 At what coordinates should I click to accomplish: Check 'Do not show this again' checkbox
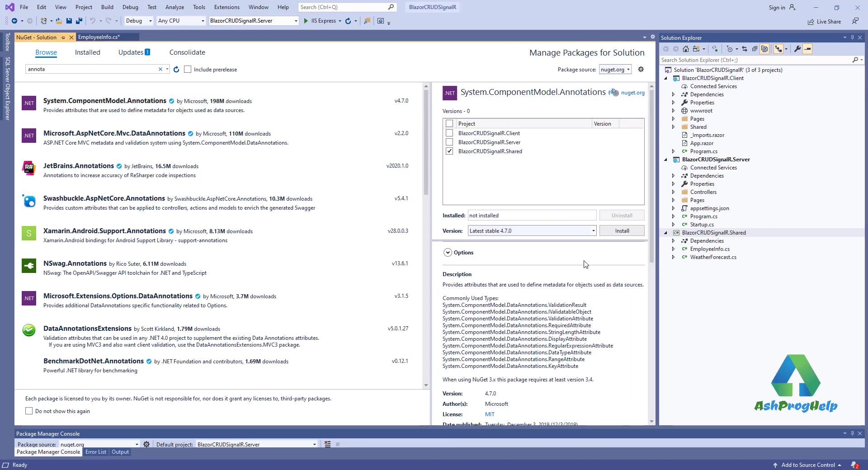(29, 411)
